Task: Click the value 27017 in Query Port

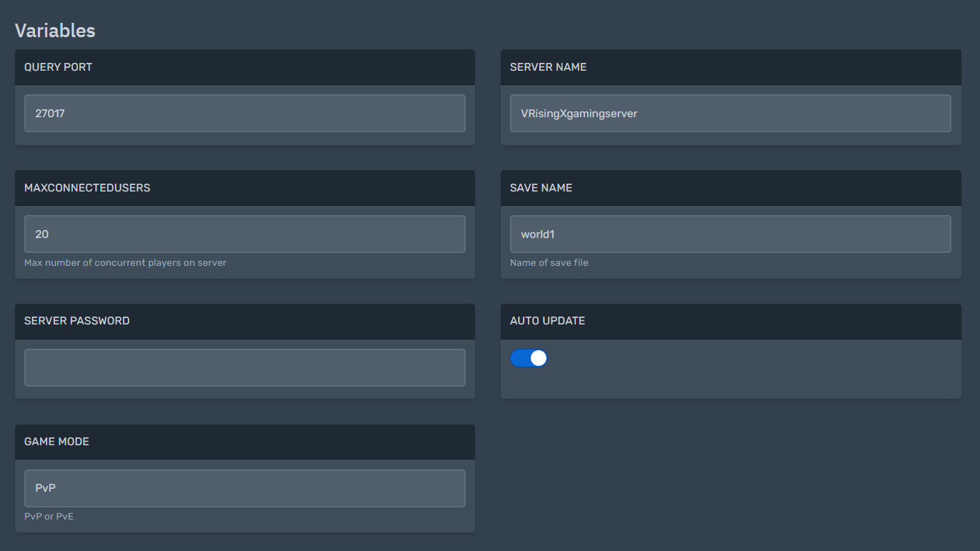Action: (47, 113)
